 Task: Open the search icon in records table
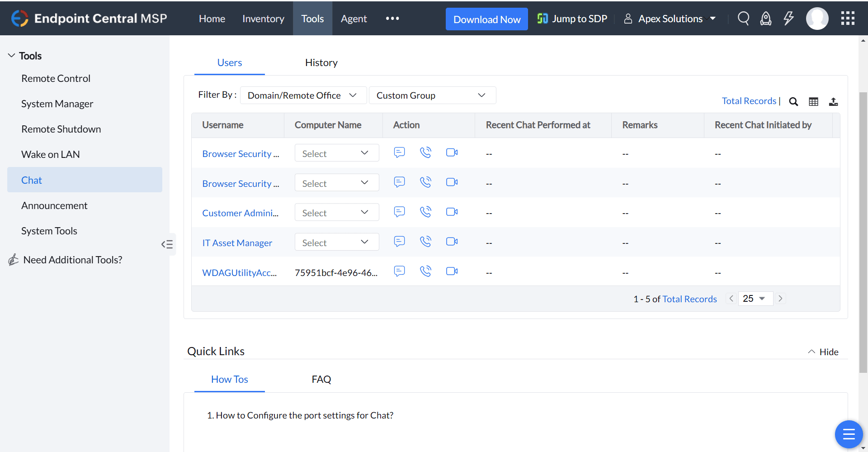(794, 101)
